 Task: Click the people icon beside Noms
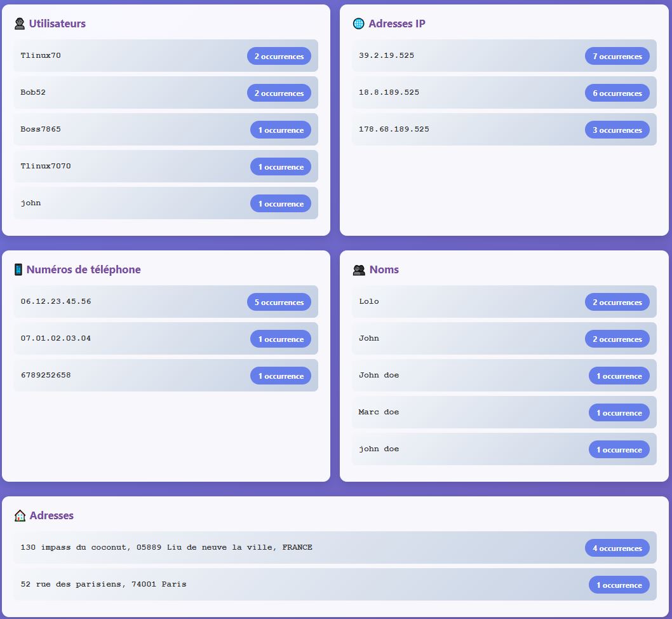click(359, 270)
